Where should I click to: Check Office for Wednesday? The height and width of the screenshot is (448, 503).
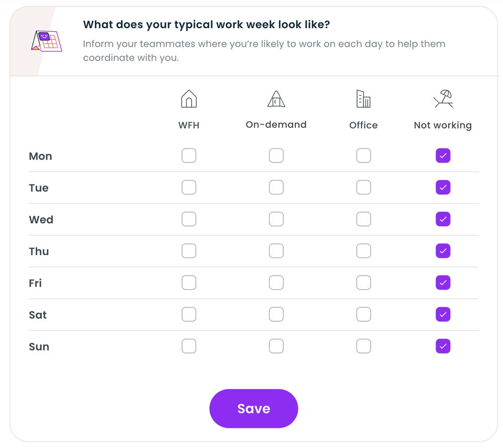pos(363,219)
